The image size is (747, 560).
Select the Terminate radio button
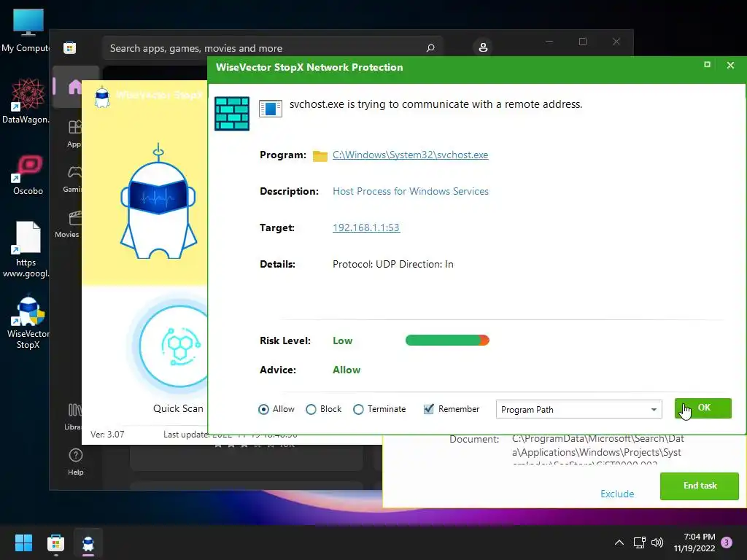358,410
